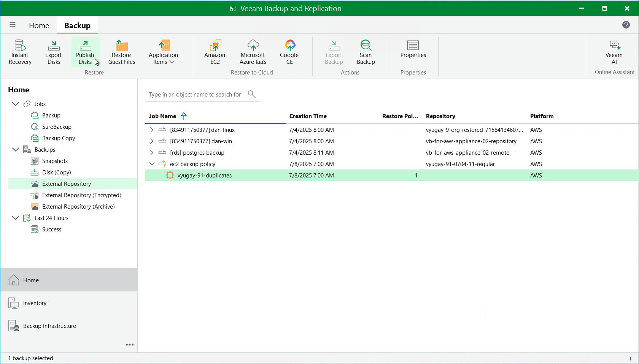Restore to Amazon EC2
Image resolution: width=639 pixels, height=364 pixels.
pyautogui.click(x=215, y=52)
